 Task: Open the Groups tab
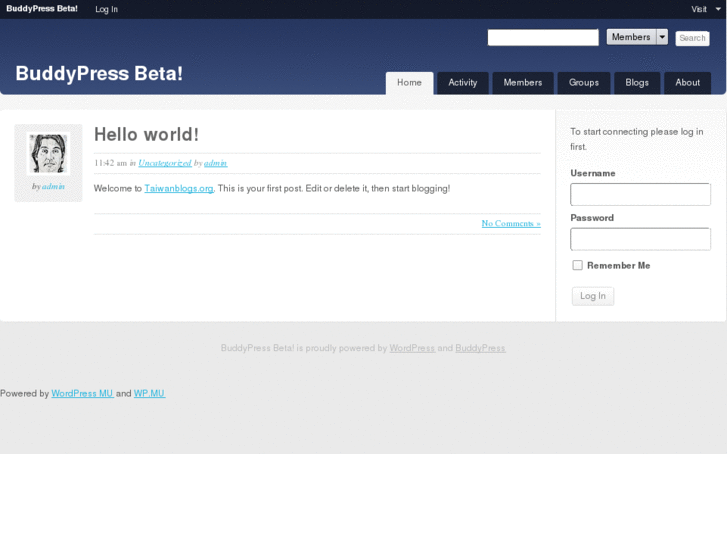(584, 83)
